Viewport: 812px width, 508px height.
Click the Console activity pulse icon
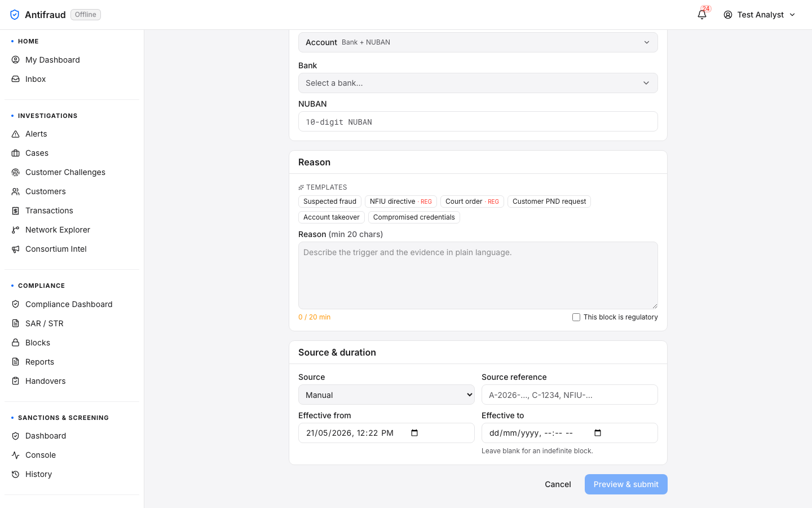16,455
